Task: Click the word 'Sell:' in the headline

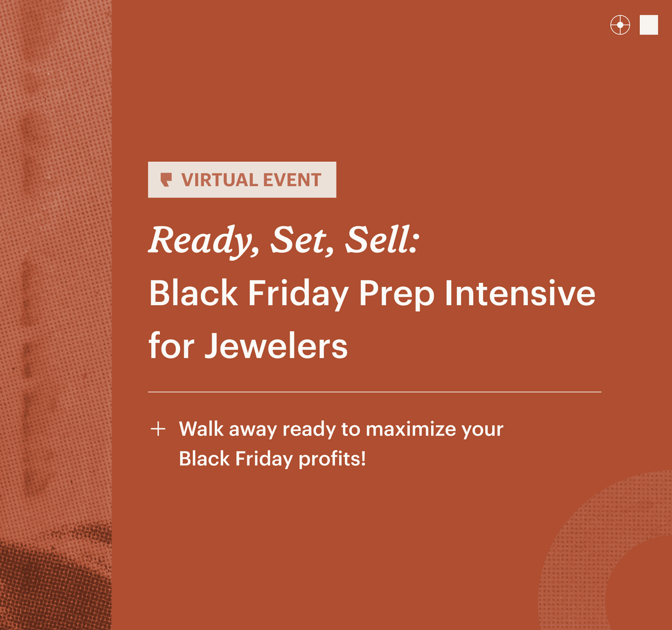Action: pos(382,240)
